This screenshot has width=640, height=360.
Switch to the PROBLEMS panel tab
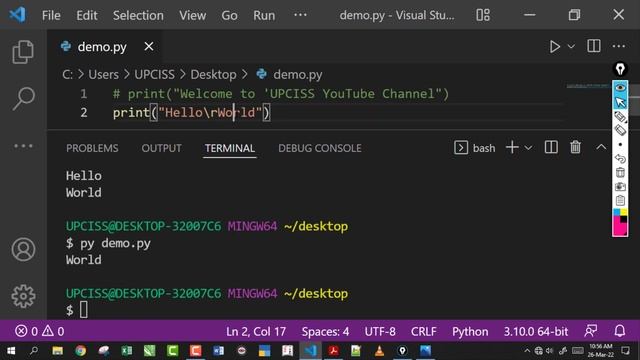(92, 148)
